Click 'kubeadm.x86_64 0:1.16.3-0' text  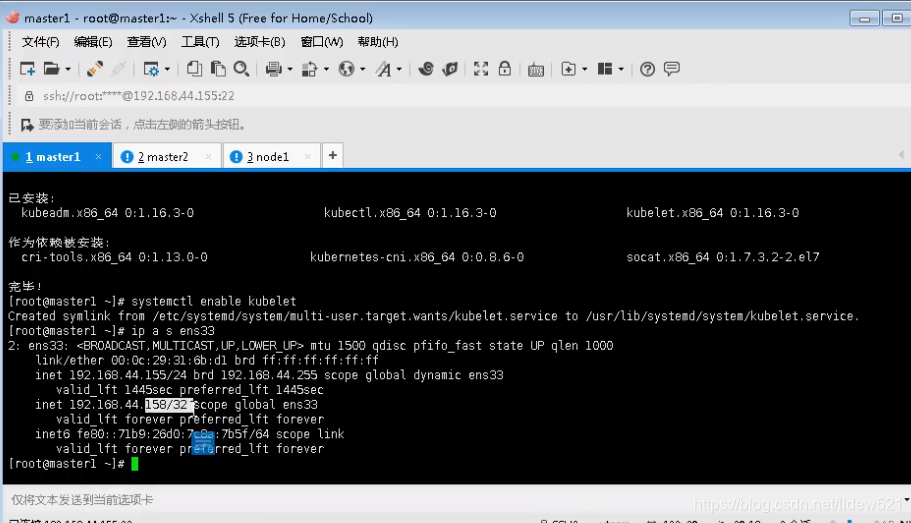(107, 213)
